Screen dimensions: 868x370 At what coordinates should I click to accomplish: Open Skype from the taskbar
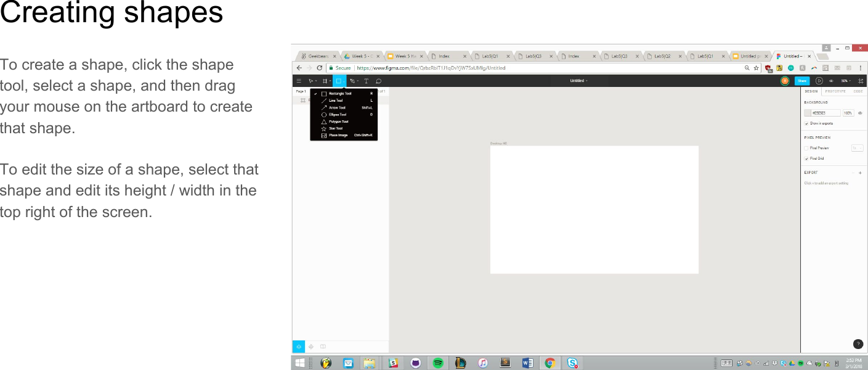pyautogui.click(x=572, y=363)
